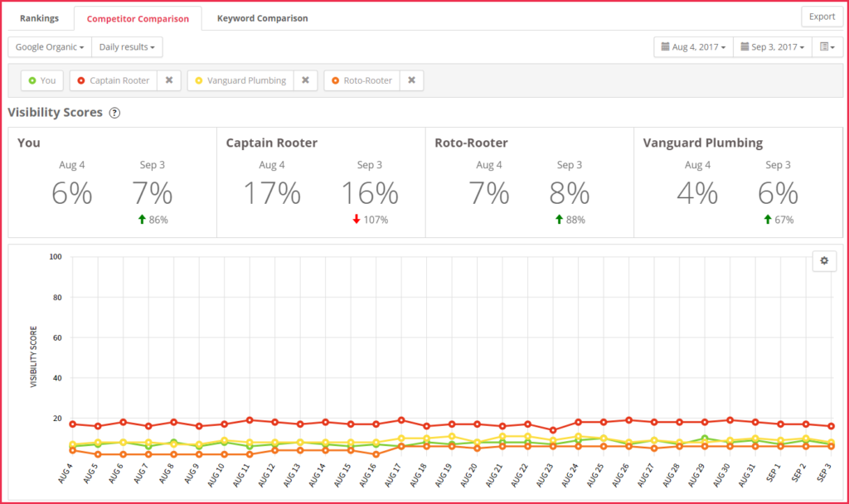Click the Visibility Scores section title
Image resolution: width=849 pixels, height=504 pixels.
tap(56, 113)
